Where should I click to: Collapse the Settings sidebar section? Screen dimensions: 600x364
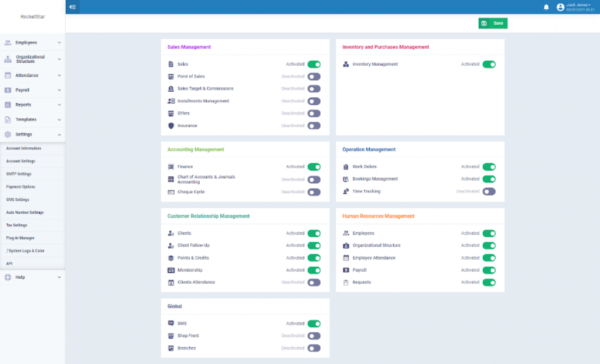[x=32, y=135]
